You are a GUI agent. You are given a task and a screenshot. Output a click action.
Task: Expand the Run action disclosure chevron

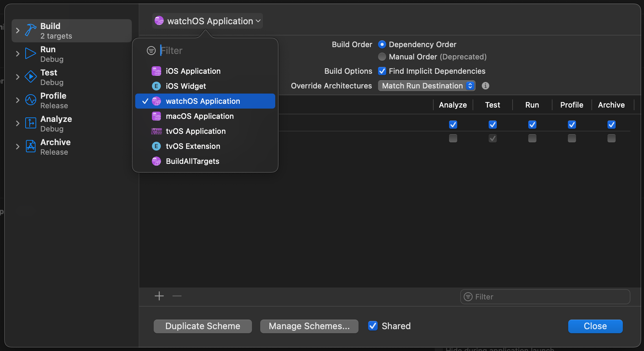18,54
